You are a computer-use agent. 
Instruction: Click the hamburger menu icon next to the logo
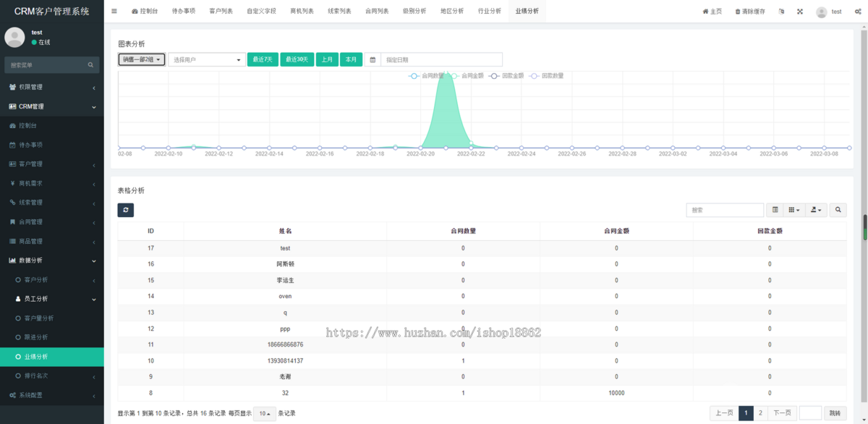[114, 11]
